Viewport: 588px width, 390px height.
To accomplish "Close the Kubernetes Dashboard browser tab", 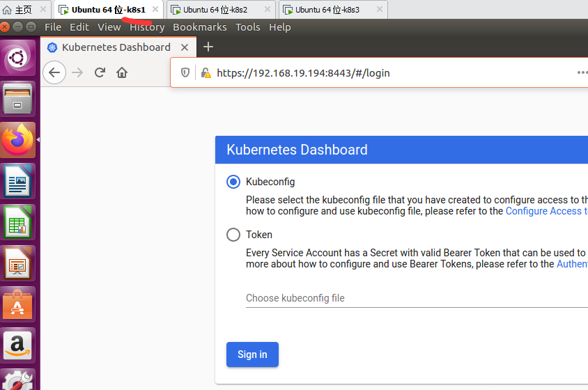I will click(185, 47).
